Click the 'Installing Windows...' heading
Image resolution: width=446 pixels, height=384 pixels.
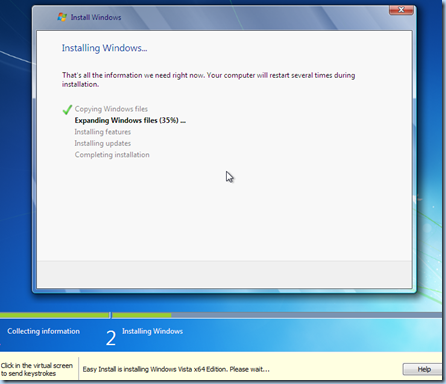(104, 48)
